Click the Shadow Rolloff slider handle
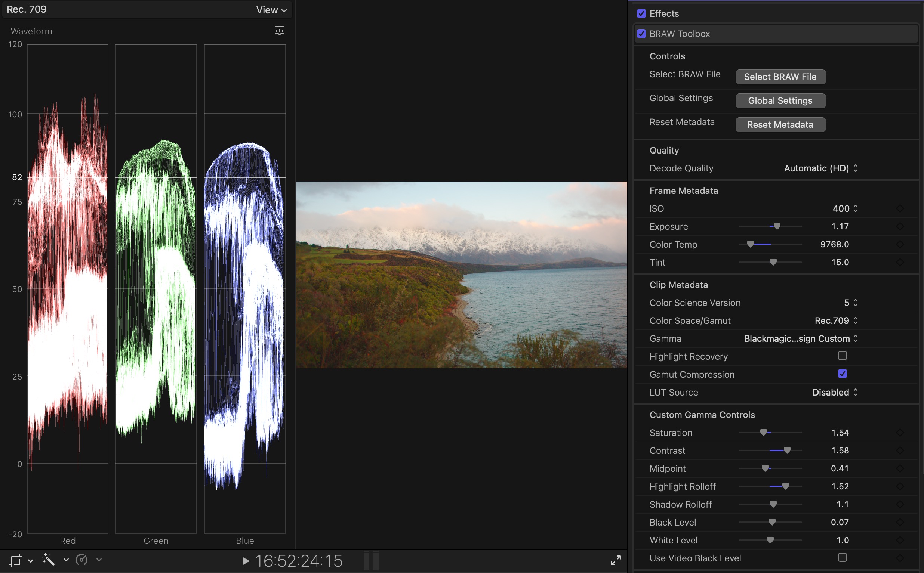Screen dimensions: 924x573 click(773, 504)
